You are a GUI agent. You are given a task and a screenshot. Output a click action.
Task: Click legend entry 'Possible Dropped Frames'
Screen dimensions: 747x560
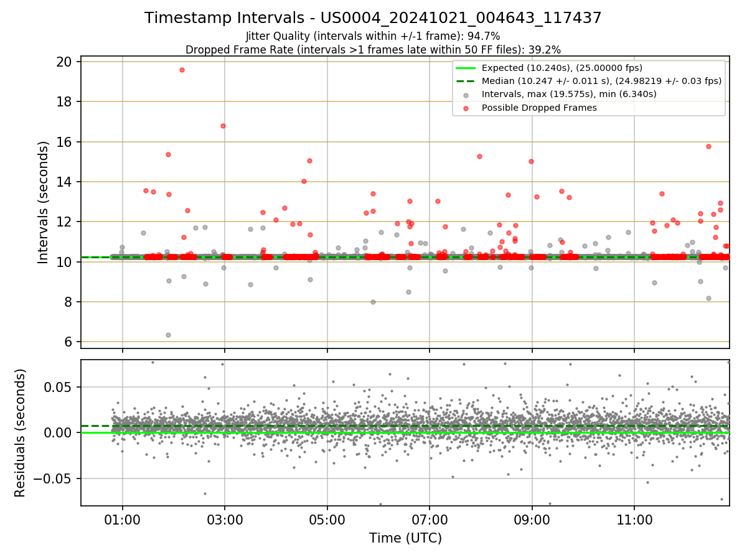539,108
